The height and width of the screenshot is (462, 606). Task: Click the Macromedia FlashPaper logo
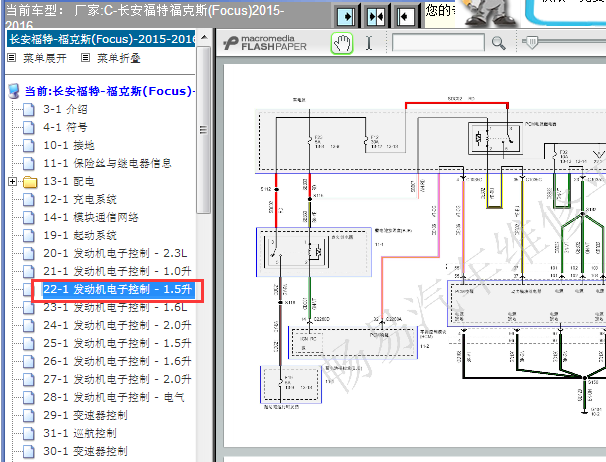(x=265, y=43)
